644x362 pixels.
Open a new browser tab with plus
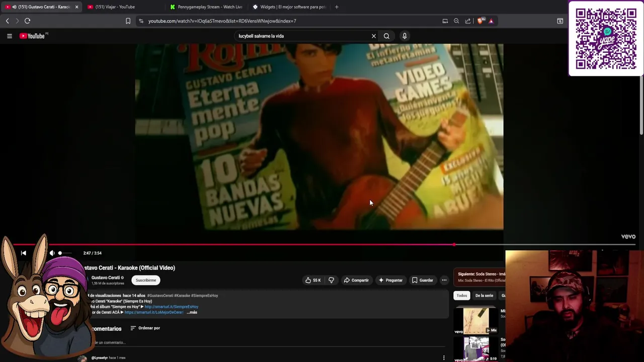(x=337, y=7)
